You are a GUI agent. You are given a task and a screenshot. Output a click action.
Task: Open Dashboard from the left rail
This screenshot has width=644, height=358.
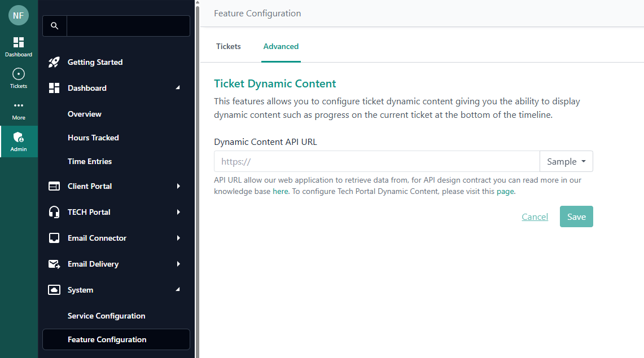point(19,46)
